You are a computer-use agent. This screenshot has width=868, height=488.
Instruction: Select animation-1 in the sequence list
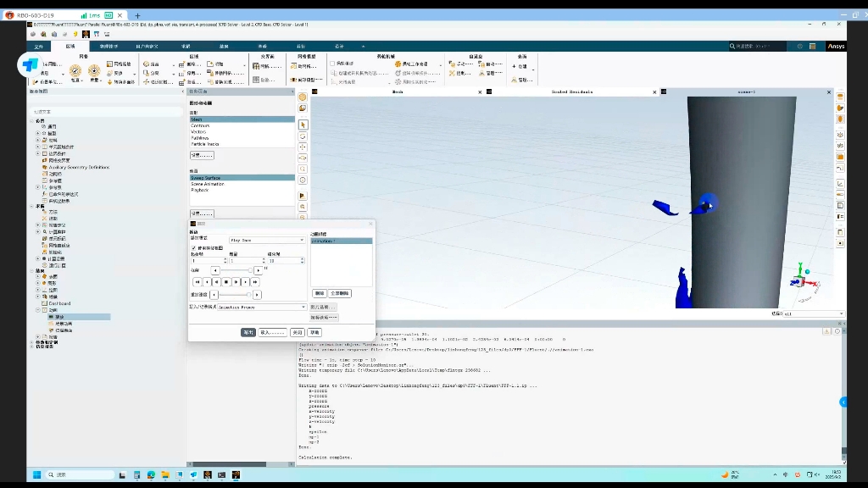341,241
